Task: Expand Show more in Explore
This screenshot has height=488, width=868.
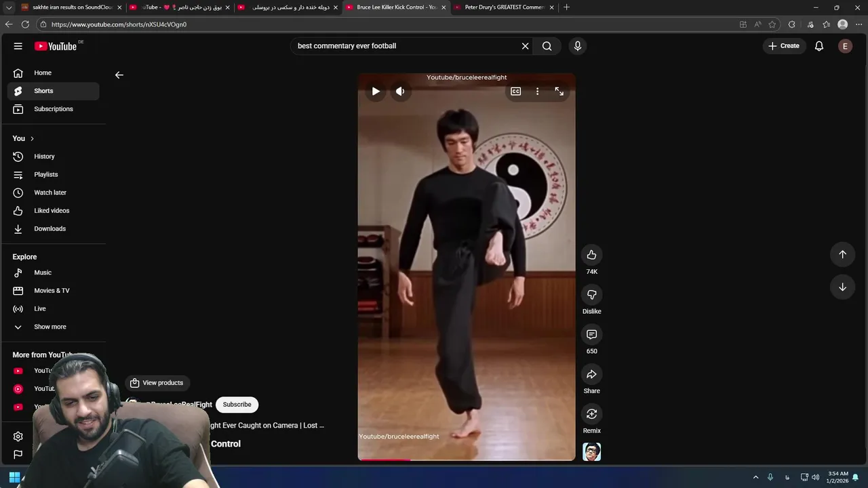Action: point(54,327)
